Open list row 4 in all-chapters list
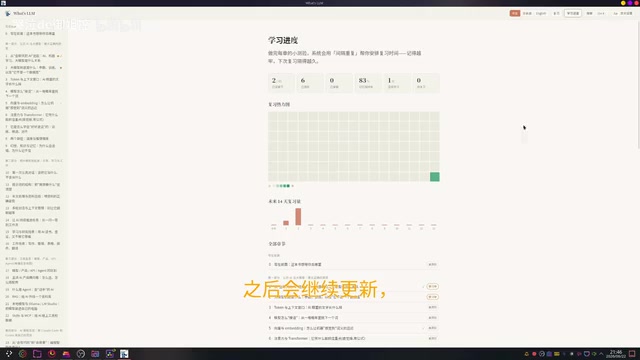The height and width of the screenshot is (360, 640). (x=353, y=318)
